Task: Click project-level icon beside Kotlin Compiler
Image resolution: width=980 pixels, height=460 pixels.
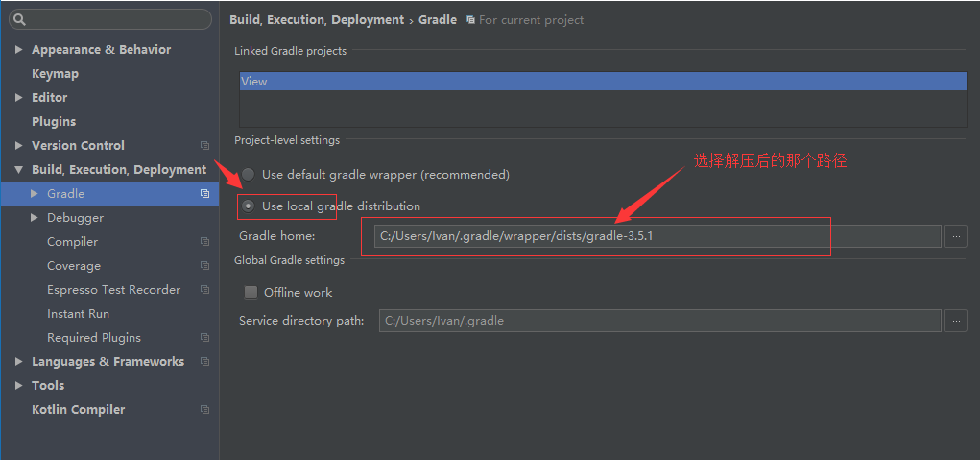Action: tap(204, 410)
